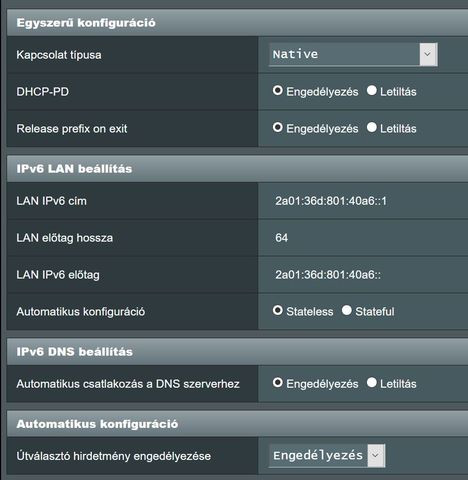The height and width of the screenshot is (480, 468).
Task: Click the LAN IPv6 előtag prefix value
Action: point(328,275)
